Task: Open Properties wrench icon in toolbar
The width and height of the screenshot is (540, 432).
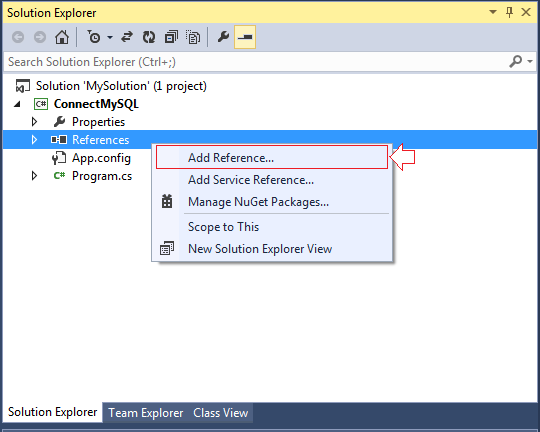Action: click(x=223, y=37)
